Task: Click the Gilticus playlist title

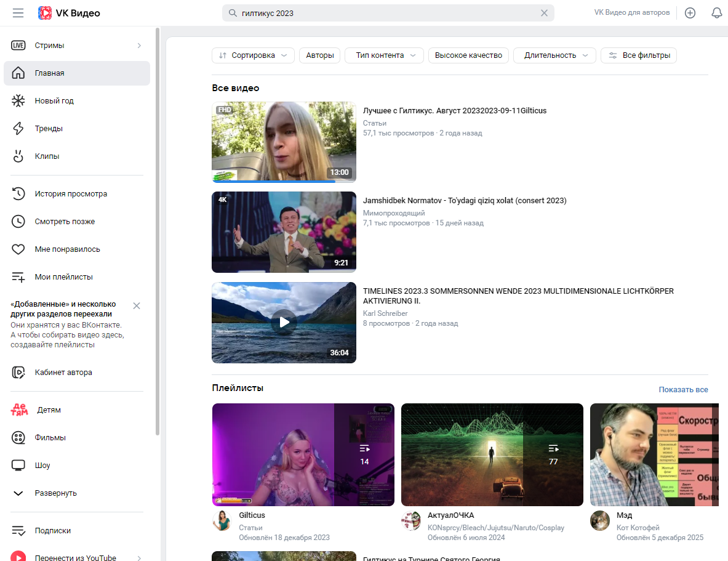Action: [x=252, y=515]
